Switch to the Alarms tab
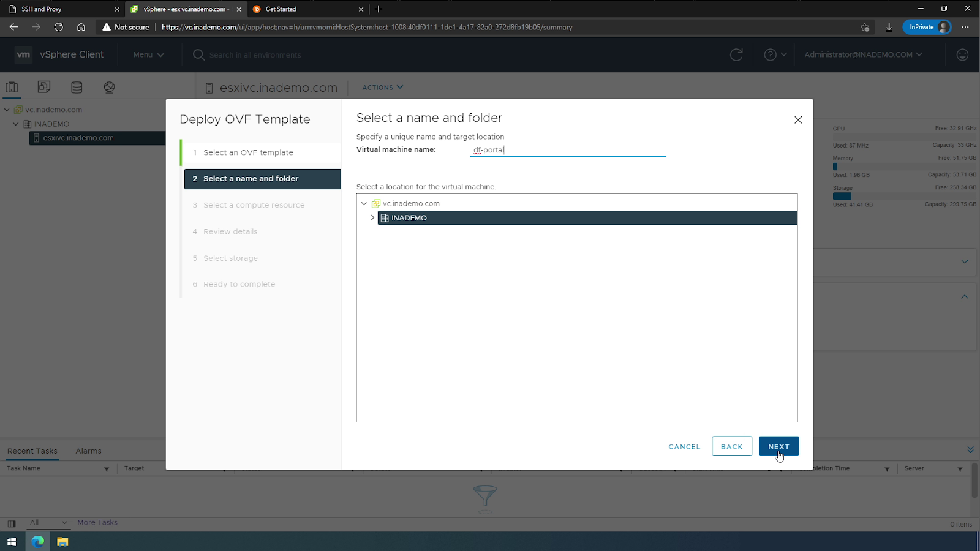The width and height of the screenshot is (980, 551). point(89,451)
